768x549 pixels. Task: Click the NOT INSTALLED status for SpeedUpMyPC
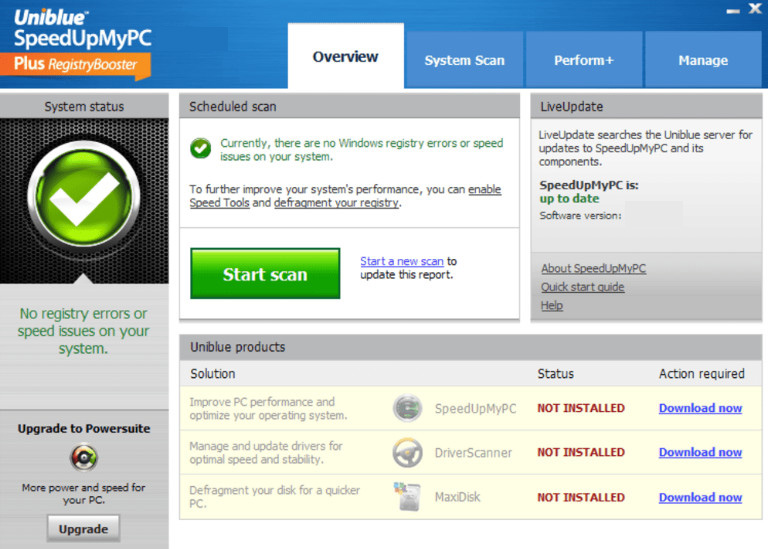pos(581,408)
